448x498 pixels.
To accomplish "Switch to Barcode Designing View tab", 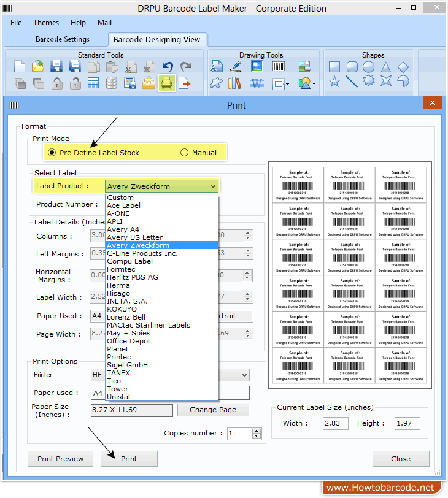I will [x=157, y=40].
